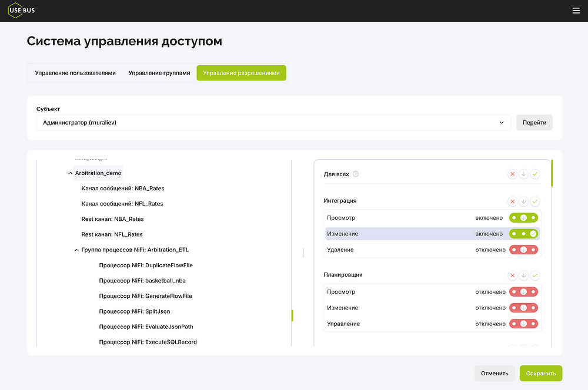This screenshot has height=390, width=588.
Task: Collapse 'Группа процессов NiFi: Arbitration_ETL' node
Action: [x=76, y=250]
